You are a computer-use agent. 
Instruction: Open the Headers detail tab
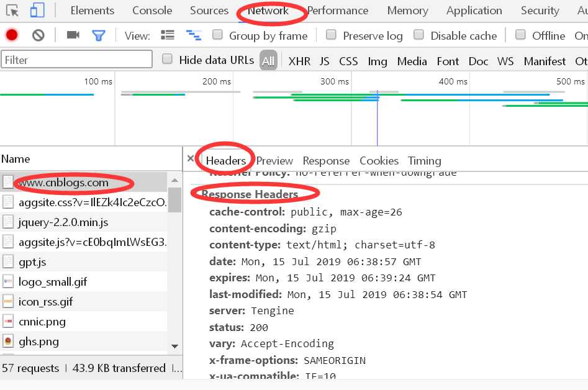[226, 160]
